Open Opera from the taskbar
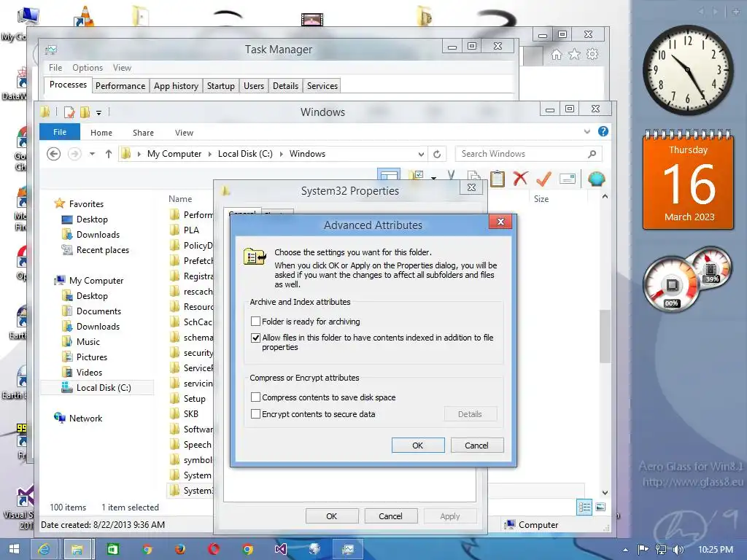This screenshot has height=560, width=747. click(214, 549)
